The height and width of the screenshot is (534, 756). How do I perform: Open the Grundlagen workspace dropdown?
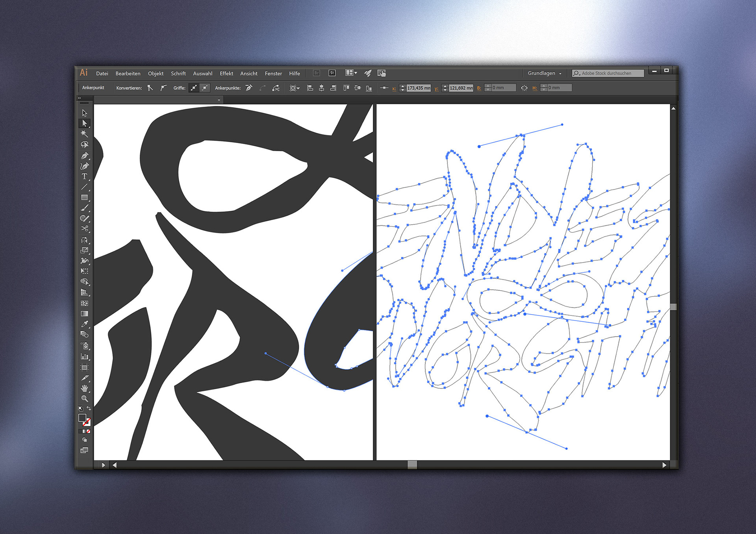pyautogui.click(x=545, y=73)
